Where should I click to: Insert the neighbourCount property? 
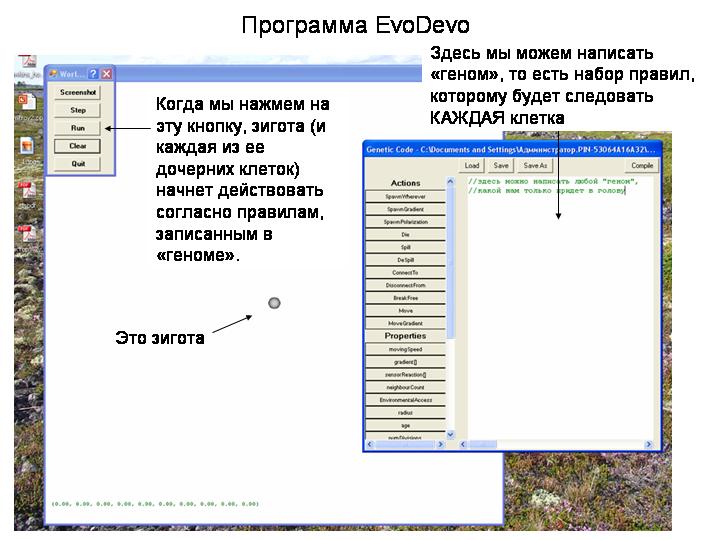[x=405, y=388]
